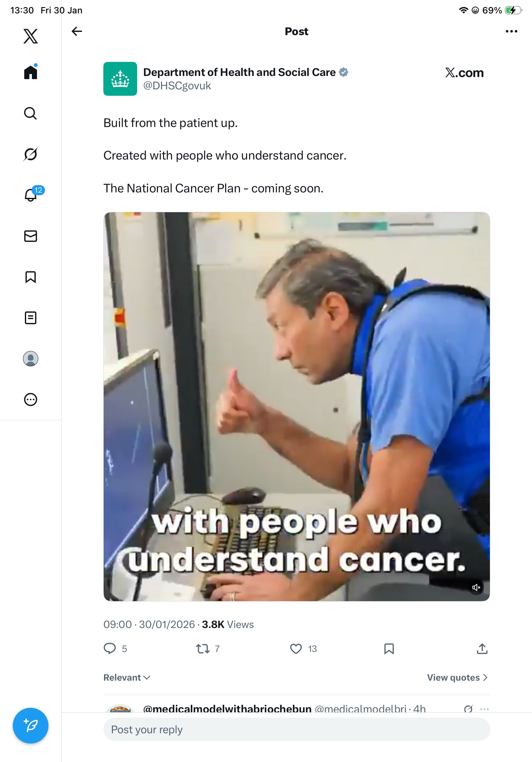Open the Home tab in sidebar

31,72
